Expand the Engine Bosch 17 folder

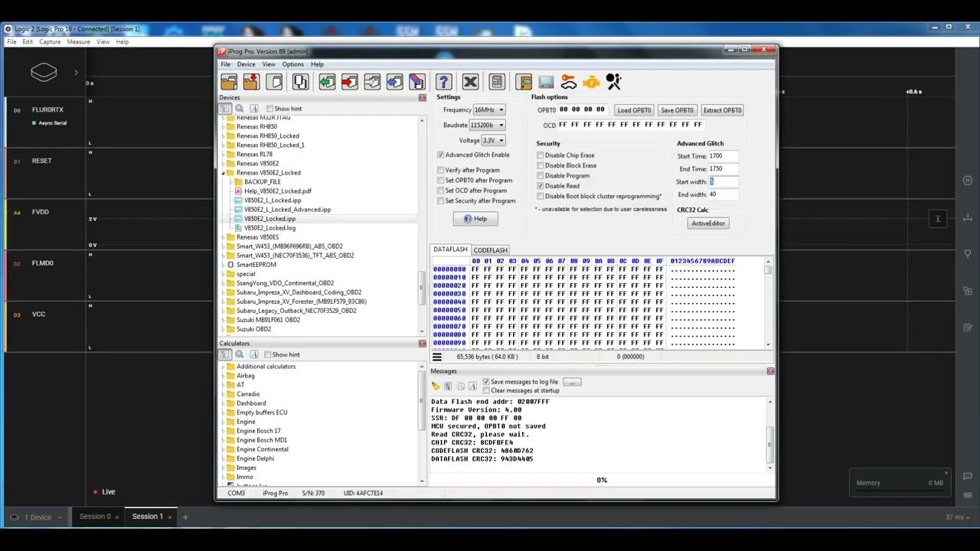[224, 431]
